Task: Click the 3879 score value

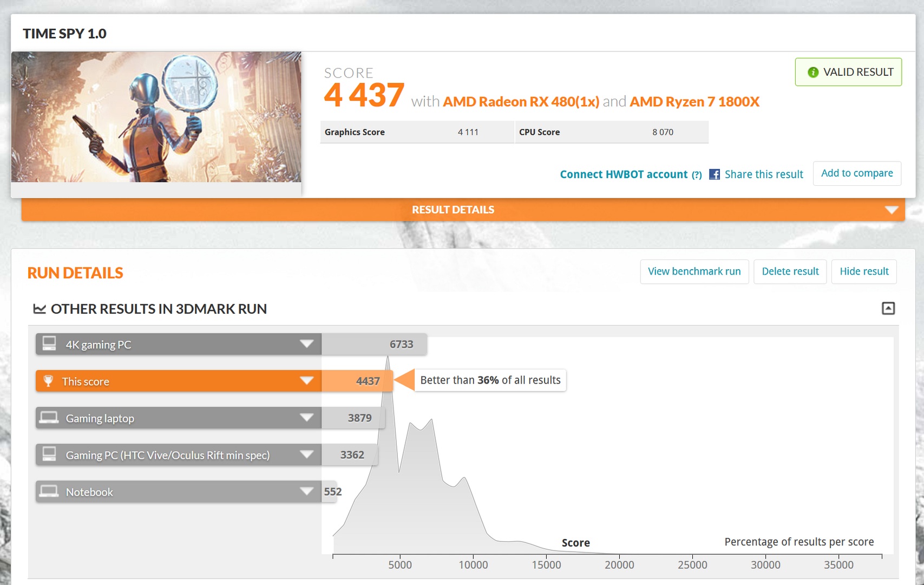Action: click(359, 418)
